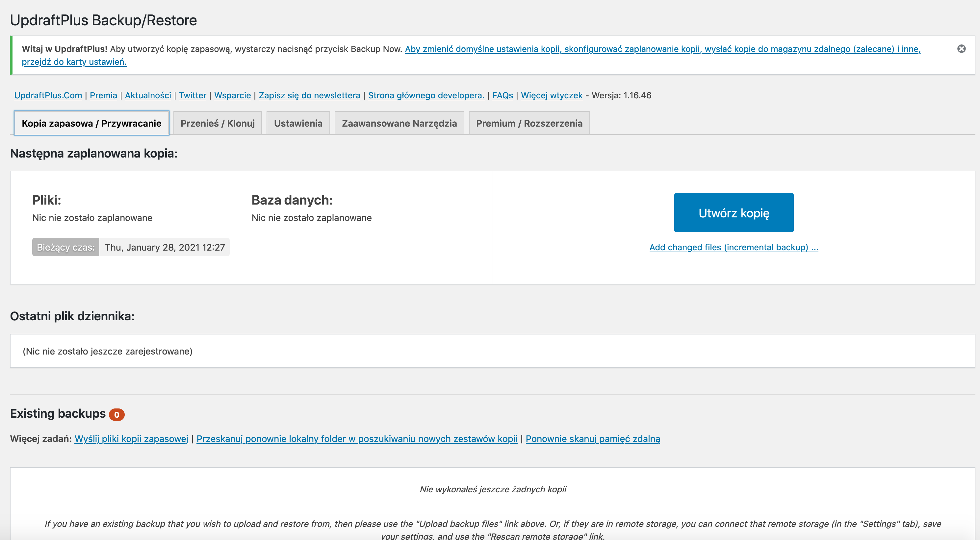Switch to the Przenieś / Klonuj tab
The height and width of the screenshot is (540, 980).
218,123
